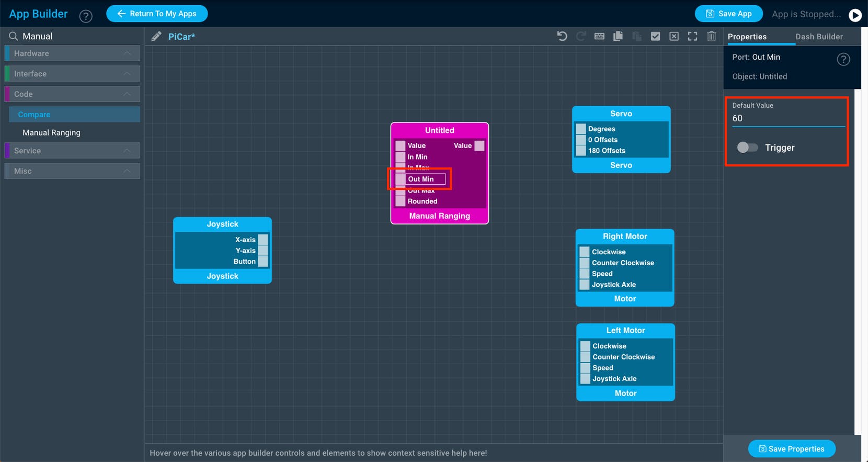Open the keyboard shortcuts icon
Viewport: 868px width, 462px height.
click(599, 36)
